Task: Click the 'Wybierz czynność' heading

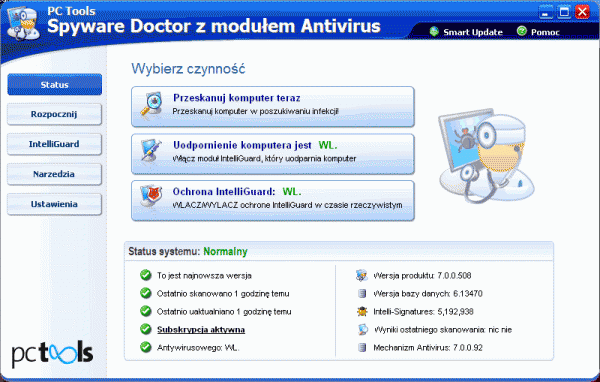Action: (x=188, y=69)
